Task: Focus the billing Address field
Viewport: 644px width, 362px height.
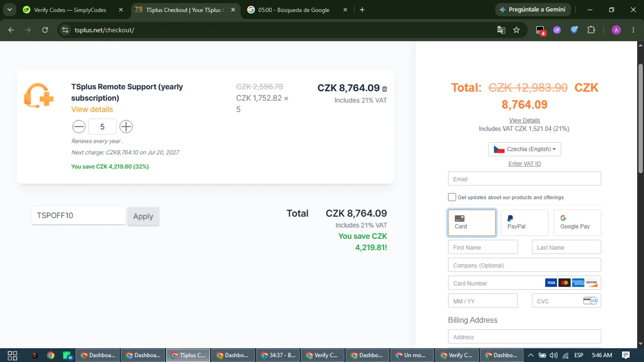Action: pos(525,337)
